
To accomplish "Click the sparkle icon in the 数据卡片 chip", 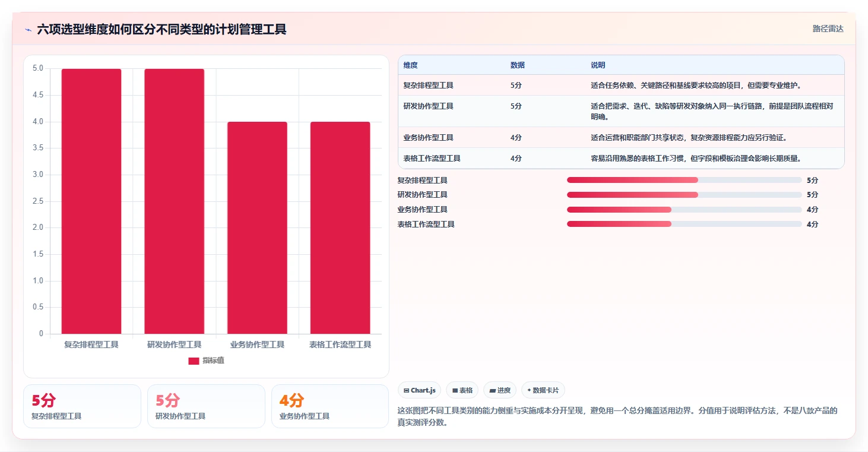I will 529,390.
